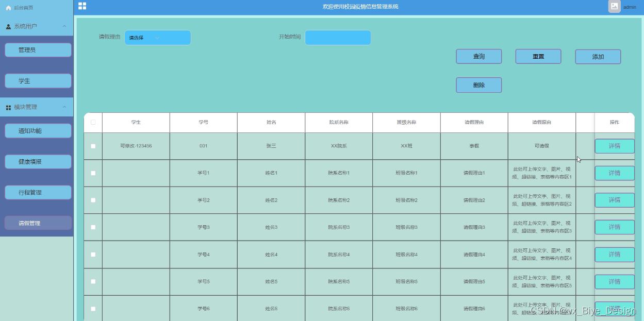Click the cell 可请假
This screenshot has width=644, height=321.
pyautogui.click(x=542, y=146)
